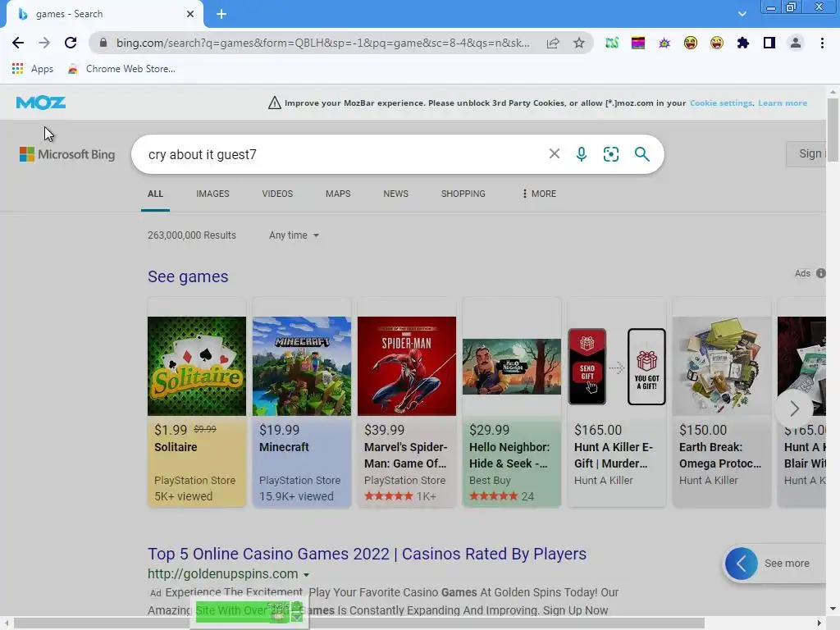Screen dimensions: 840x630
Task: Click the $1.99 Solitaire price
Action: point(171,430)
